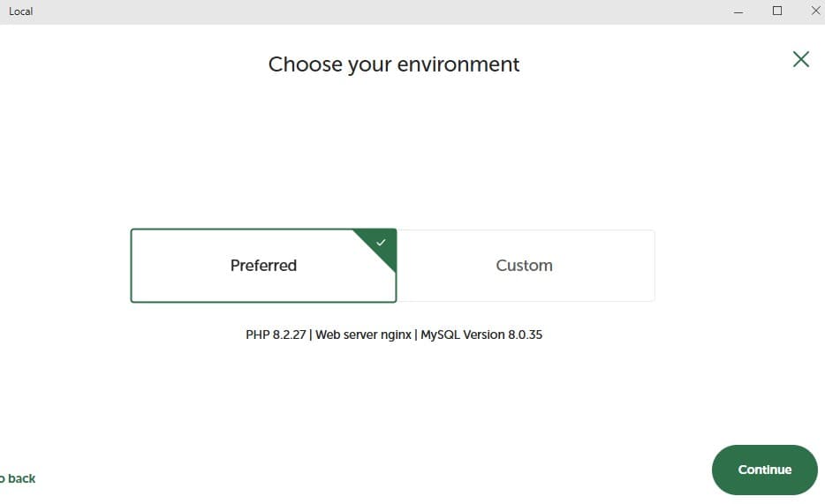The image size is (825, 504).
Task: Maximize the Local window
Action: point(777,11)
